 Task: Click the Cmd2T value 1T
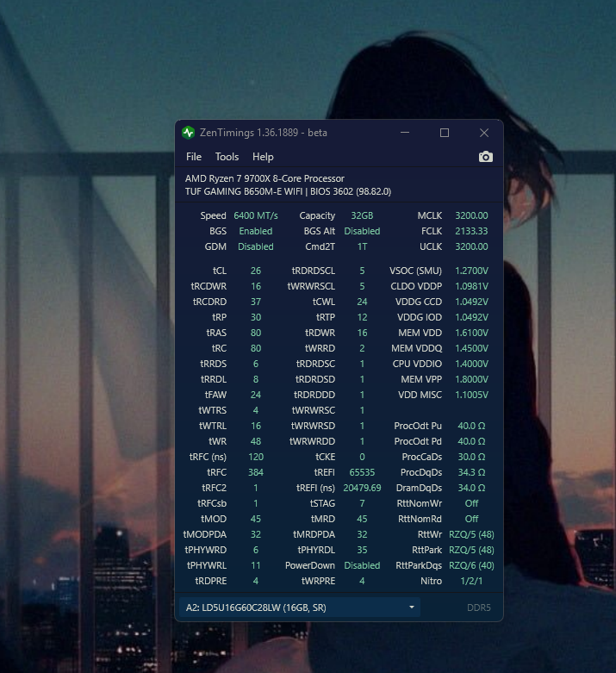362,246
